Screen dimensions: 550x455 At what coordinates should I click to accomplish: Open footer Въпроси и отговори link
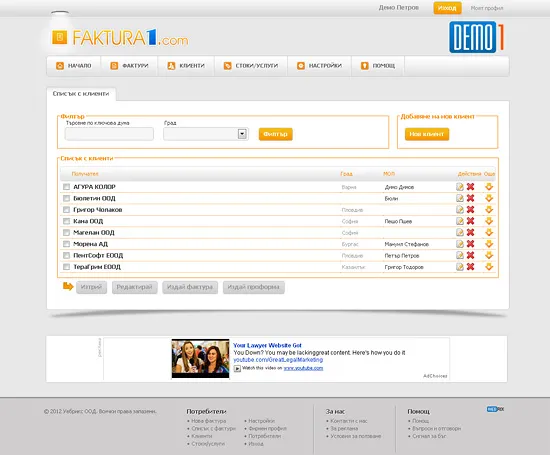point(436,428)
